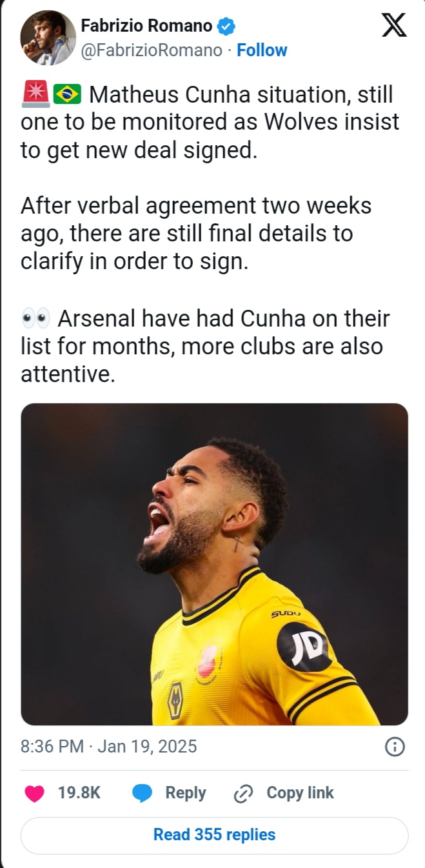Click the Brazil flag emoji
This screenshot has width=425, height=868.
68,95
